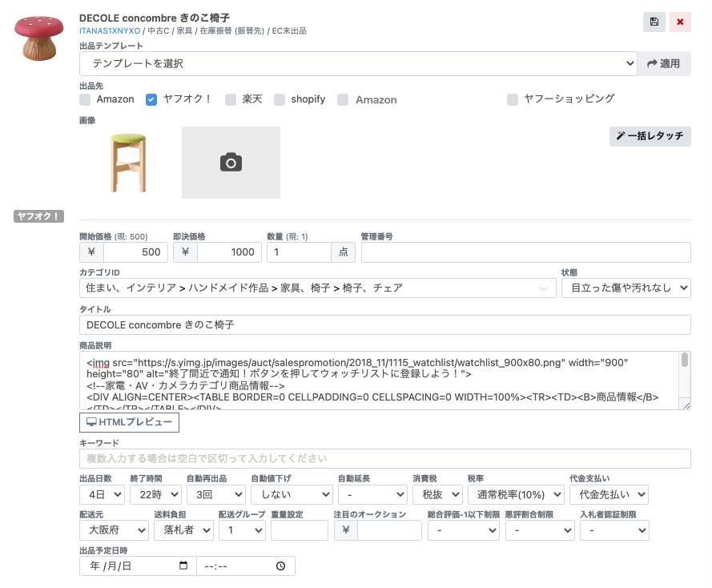
Task: Open 終了時間 dropdown showing 22時
Action: [155, 494]
